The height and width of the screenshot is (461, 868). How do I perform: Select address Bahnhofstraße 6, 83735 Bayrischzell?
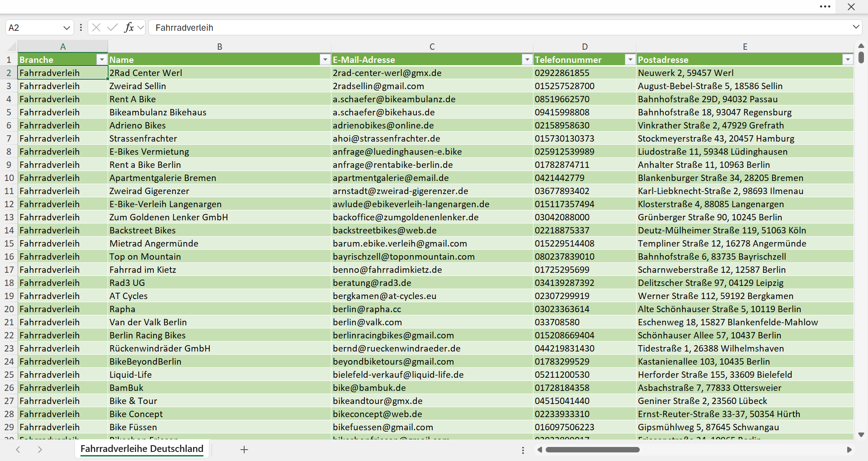(745, 257)
